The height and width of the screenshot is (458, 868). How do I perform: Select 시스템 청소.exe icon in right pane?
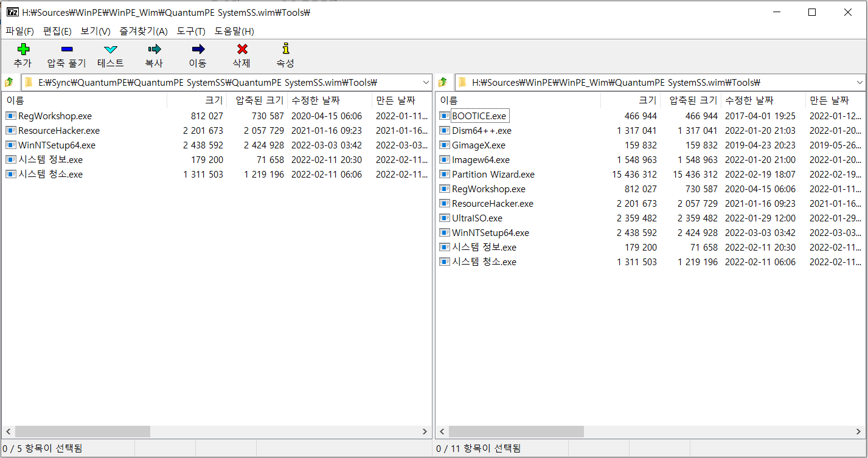445,262
